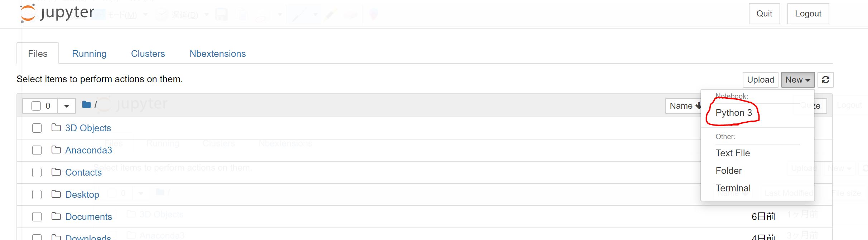Tick the Anaconda3 folder checkbox
868x240 pixels.
pos(37,150)
